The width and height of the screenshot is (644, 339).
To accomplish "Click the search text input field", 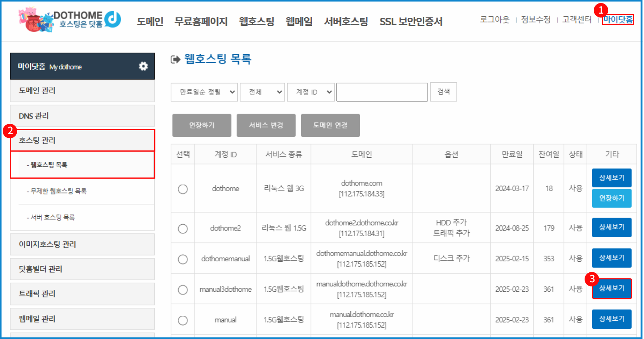I will (x=382, y=92).
